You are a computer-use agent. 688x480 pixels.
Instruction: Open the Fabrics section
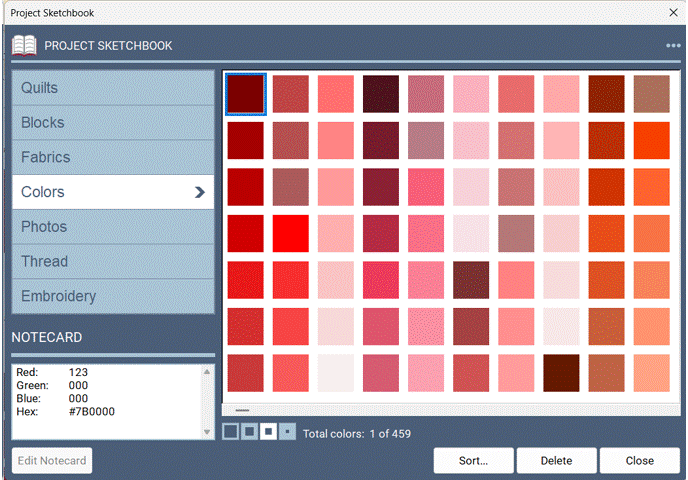(113, 158)
